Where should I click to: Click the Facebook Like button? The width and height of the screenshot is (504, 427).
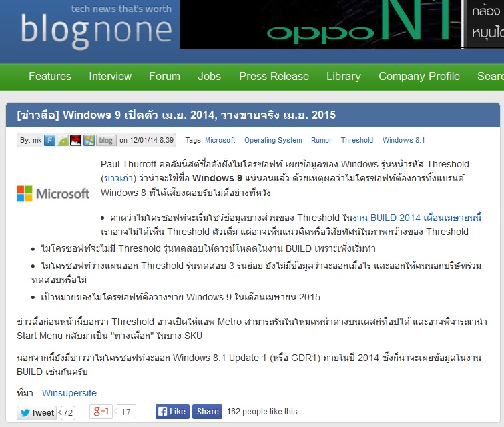pos(172,412)
